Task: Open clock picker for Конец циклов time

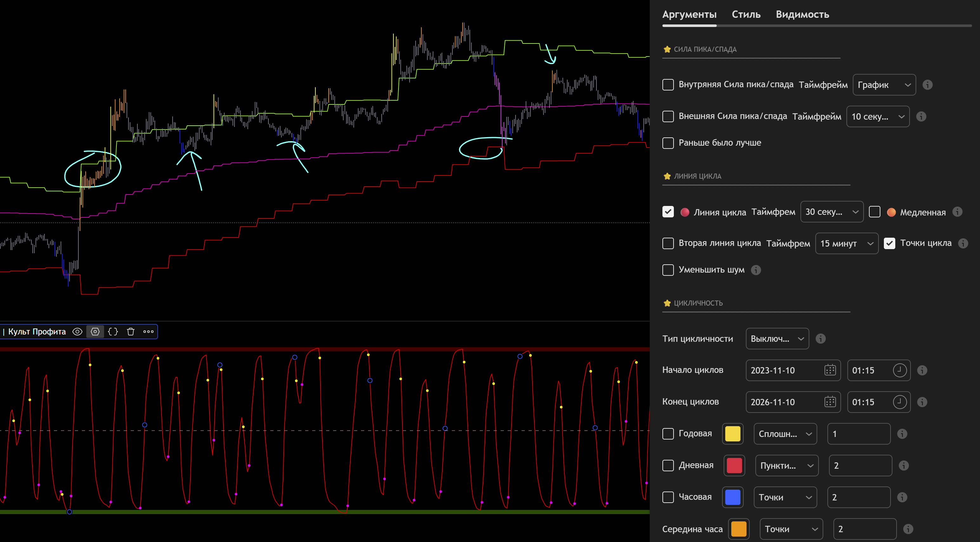Action: click(x=899, y=402)
